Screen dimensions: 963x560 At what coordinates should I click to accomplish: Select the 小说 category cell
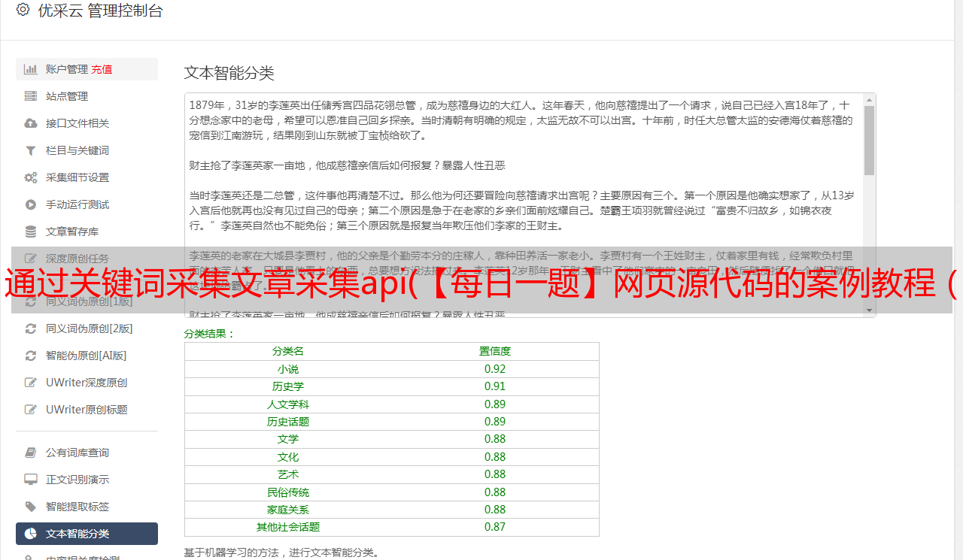click(288, 369)
